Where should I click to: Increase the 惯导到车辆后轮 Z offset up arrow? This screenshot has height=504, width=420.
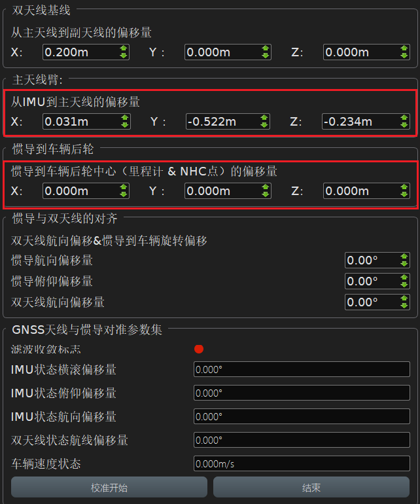click(x=404, y=187)
